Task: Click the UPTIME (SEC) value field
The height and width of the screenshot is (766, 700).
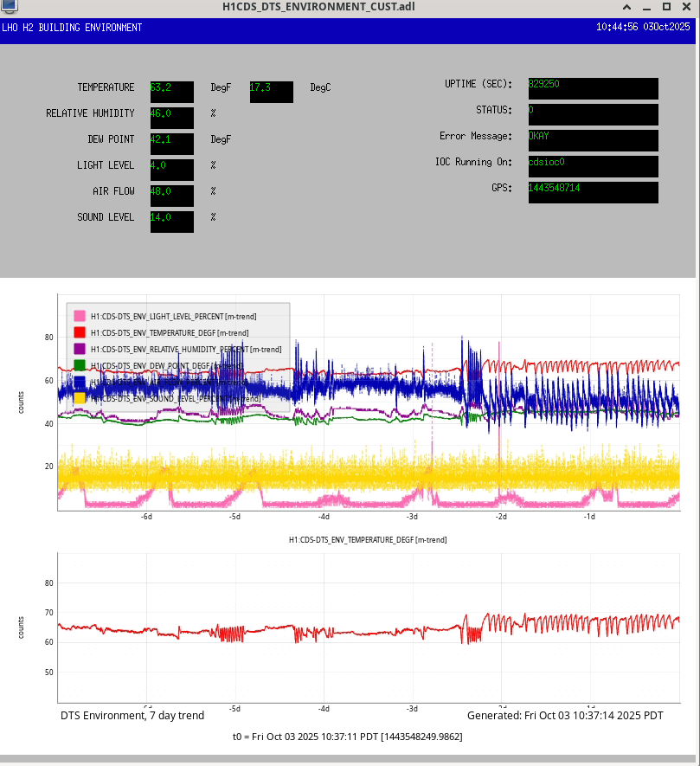Action: coord(592,88)
